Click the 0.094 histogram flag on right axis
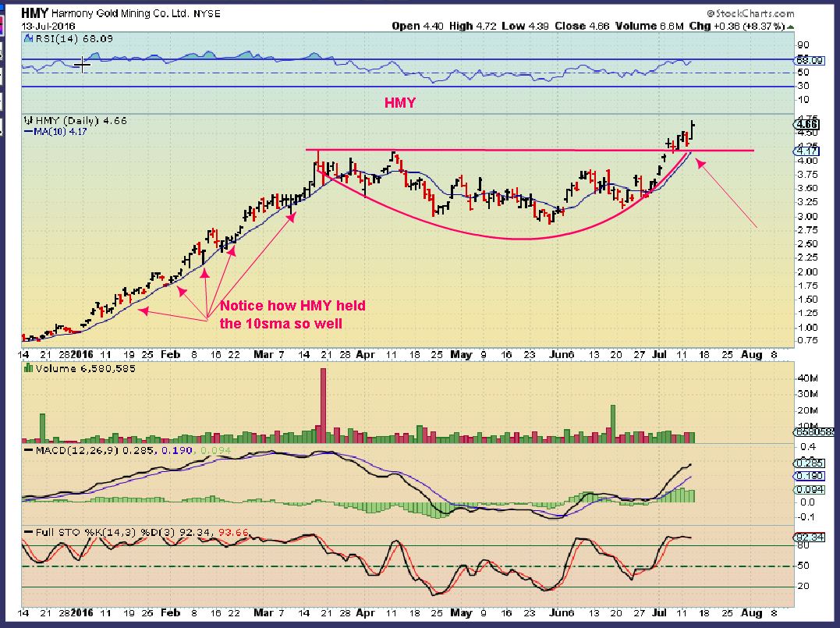The height and width of the screenshot is (628, 840). pos(810,489)
